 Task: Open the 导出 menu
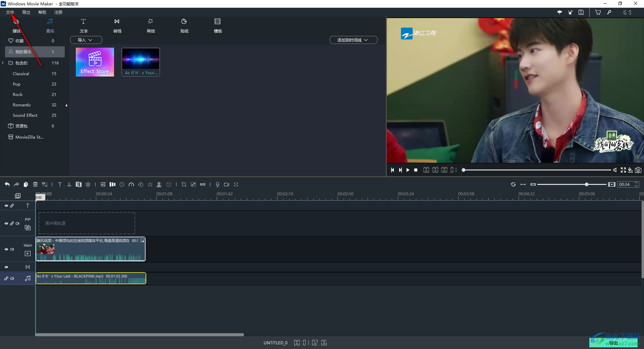point(26,12)
